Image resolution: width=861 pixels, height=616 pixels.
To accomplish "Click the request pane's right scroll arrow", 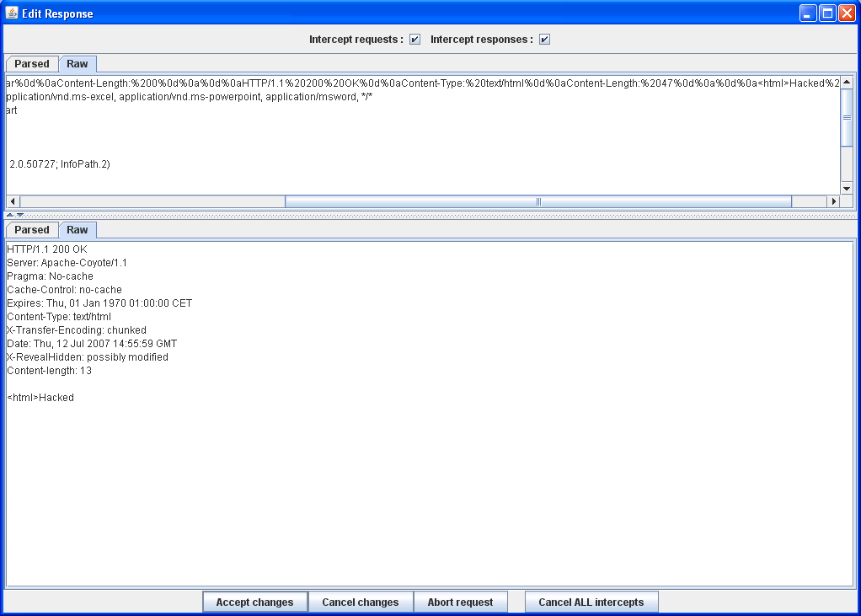I will (833, 201).
